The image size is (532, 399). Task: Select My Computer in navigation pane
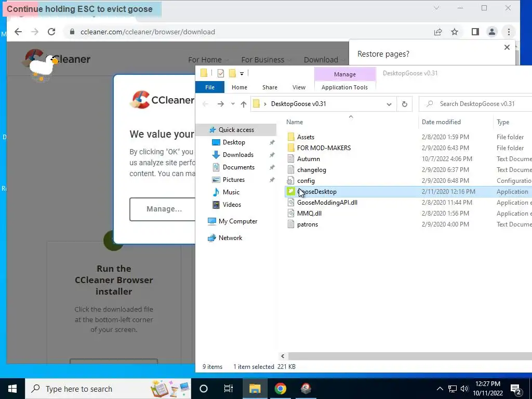click(x=238, y=221)
